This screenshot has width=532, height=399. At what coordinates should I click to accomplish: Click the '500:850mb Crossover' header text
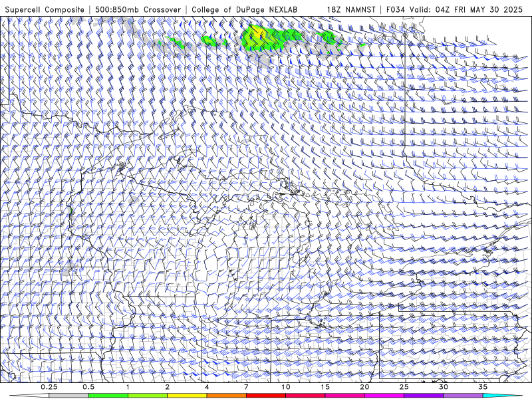[138, 9]
